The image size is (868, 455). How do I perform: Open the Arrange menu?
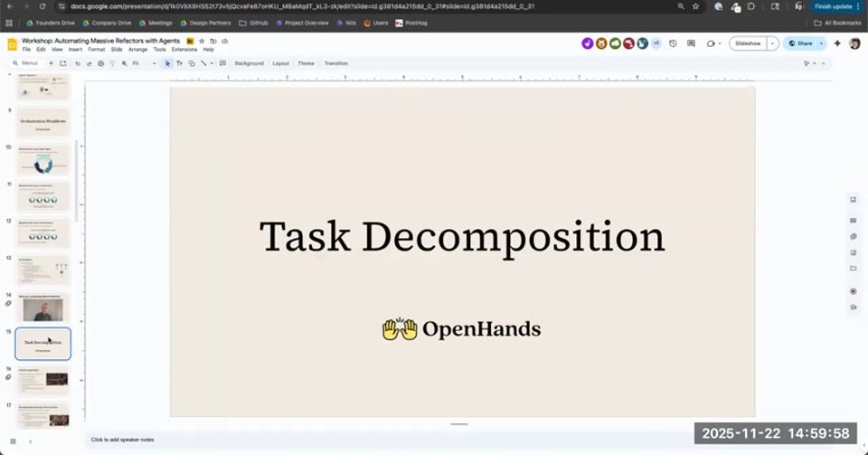[x=137, y=49]
